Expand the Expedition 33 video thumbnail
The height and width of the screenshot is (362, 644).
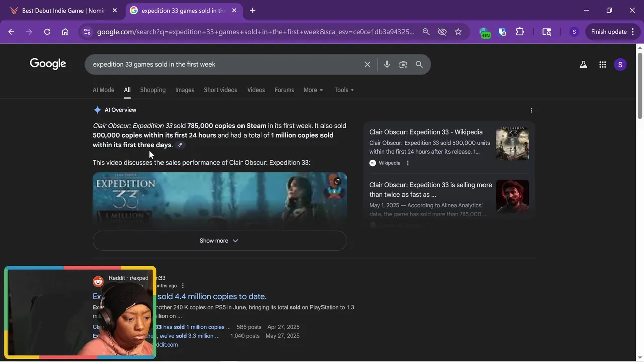tap(337, 182)
